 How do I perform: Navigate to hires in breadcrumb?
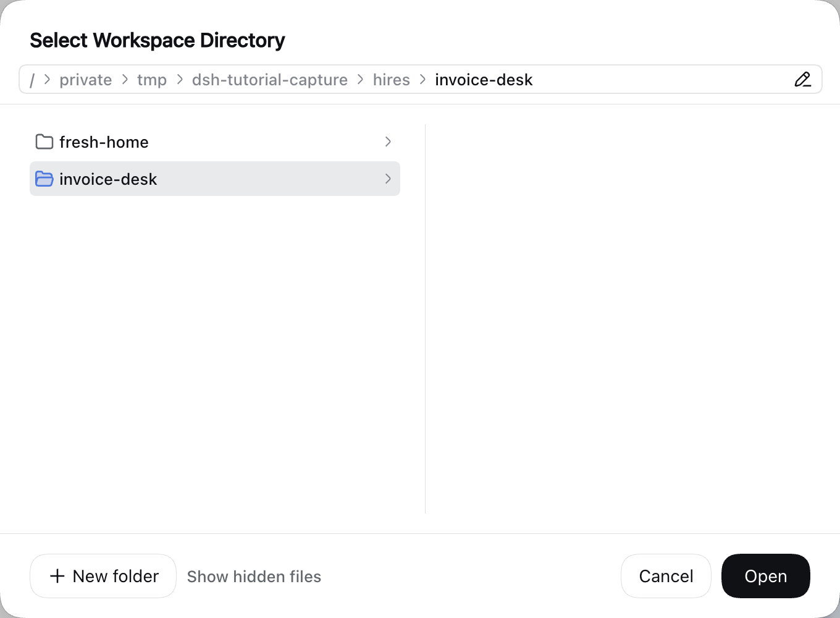point(392,80)
